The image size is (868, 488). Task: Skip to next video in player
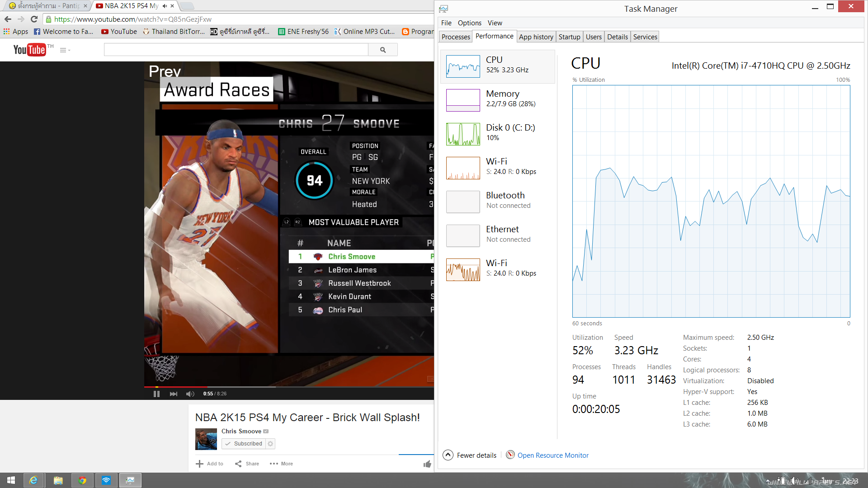point(173,394)
